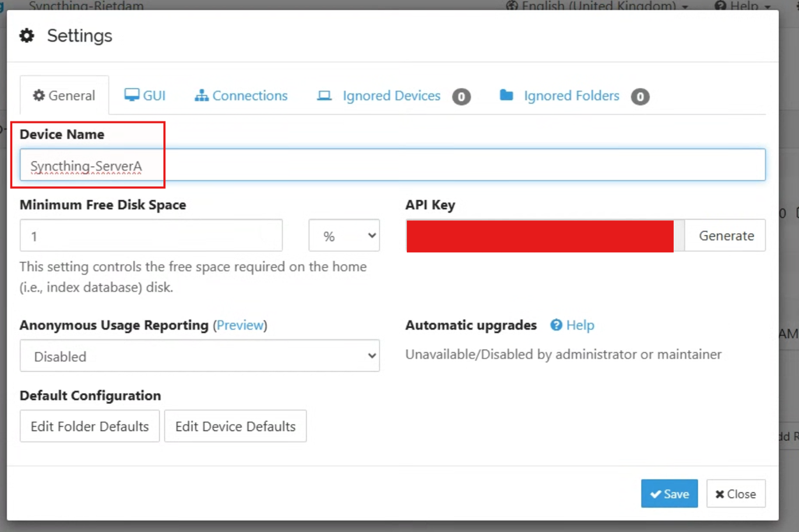Image resolution: width=799 pixels, height=532 pixels.
Task: Click the 'Default Configuration' heading
Action: (x=90, y=396)
